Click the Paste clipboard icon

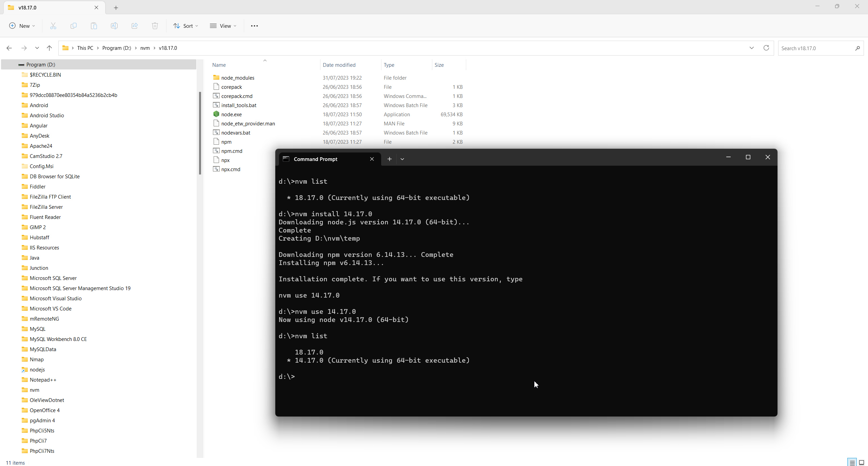click(94, 26)
